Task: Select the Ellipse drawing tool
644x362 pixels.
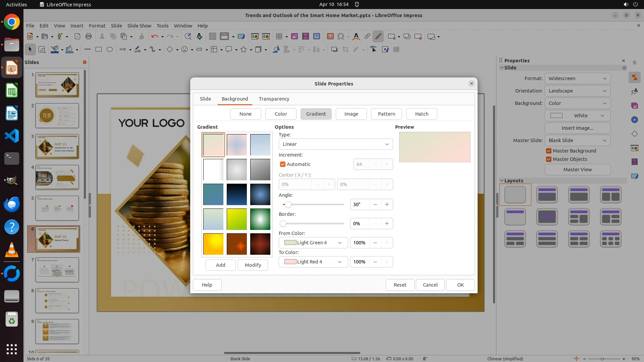Action: pos(110,50)
